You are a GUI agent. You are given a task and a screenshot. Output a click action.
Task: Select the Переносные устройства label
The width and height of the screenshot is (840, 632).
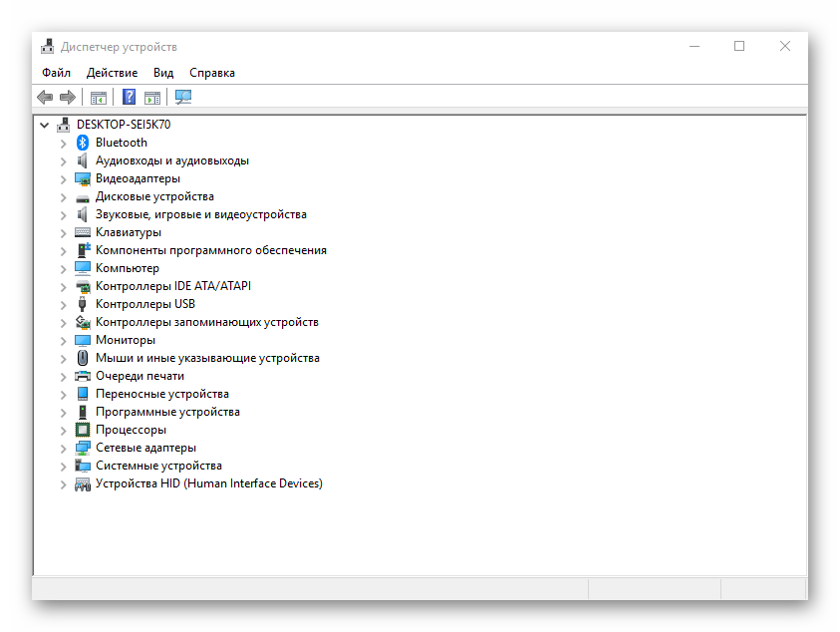pyautogui.click(x=162, y=394)
